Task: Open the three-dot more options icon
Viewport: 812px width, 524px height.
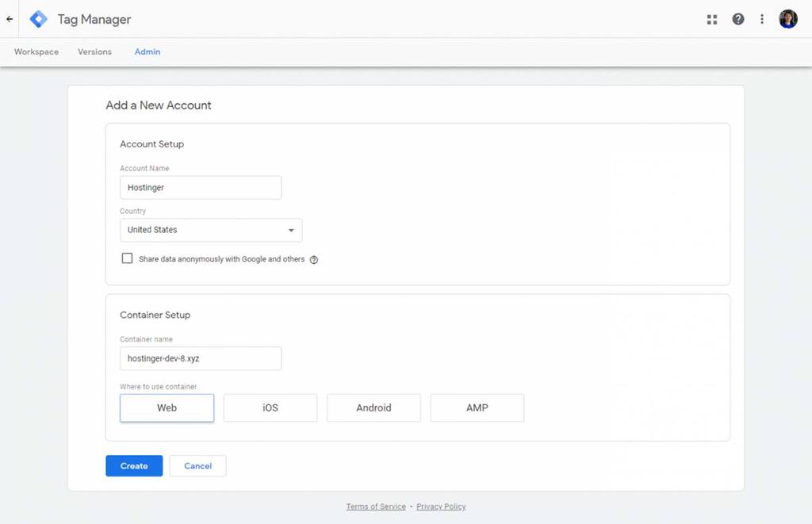Action: 762,18
